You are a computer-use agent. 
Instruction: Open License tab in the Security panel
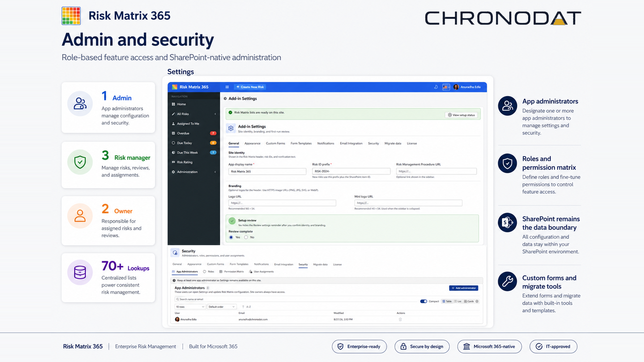[338, 264]
